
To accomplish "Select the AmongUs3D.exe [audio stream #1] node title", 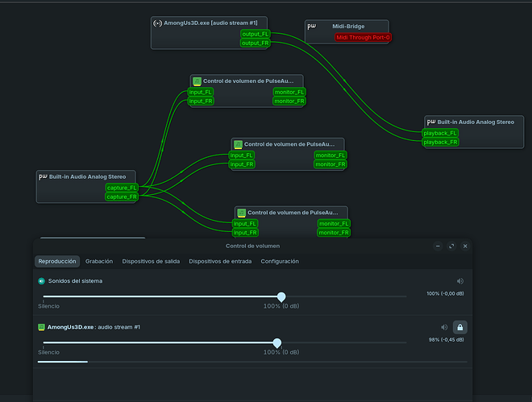I will pos(210,23).
